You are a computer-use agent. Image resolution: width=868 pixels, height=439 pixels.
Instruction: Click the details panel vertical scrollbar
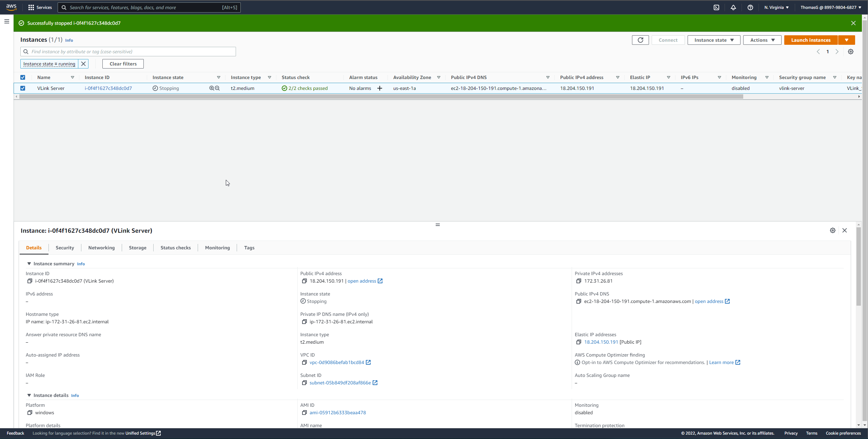coord(859,266)
